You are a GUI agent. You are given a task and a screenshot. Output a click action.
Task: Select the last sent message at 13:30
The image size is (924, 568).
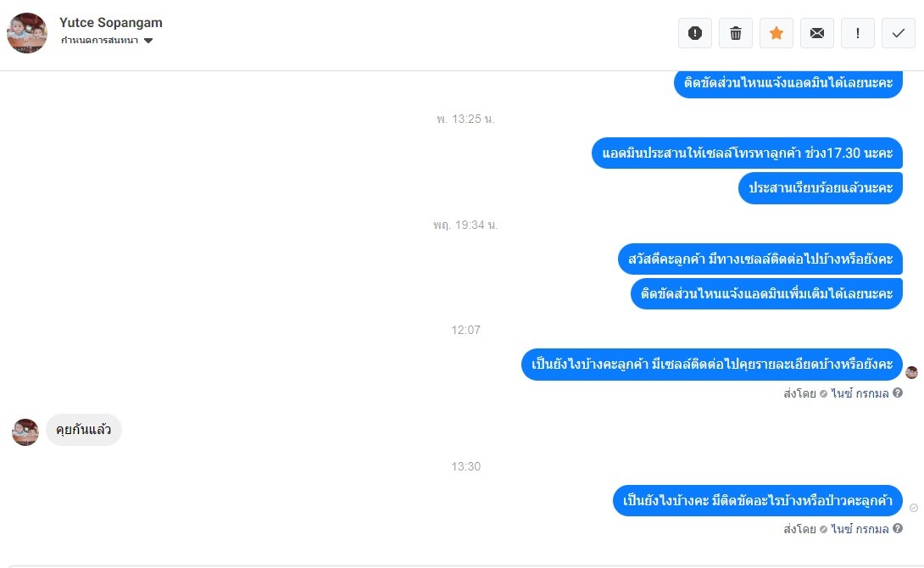pos(758,501)
